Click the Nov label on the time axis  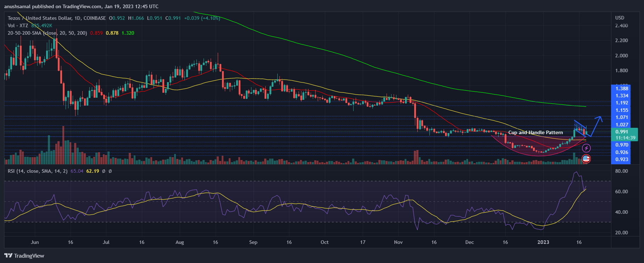[x=398, y=242]
